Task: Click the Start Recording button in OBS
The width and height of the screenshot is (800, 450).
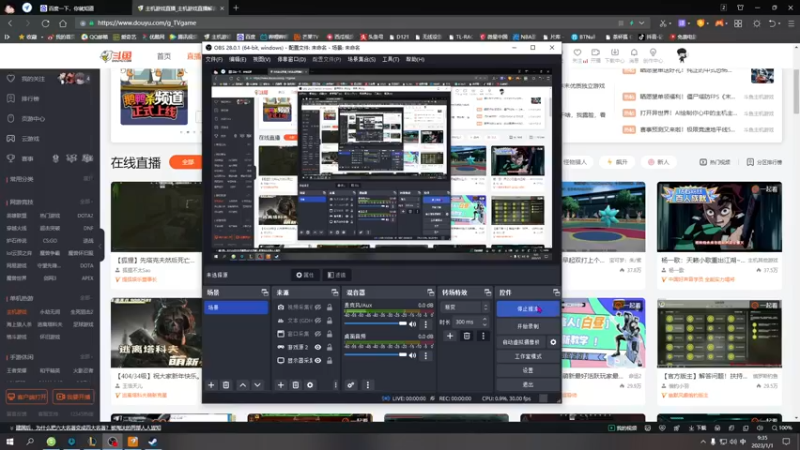Action: tap(528, 326)
